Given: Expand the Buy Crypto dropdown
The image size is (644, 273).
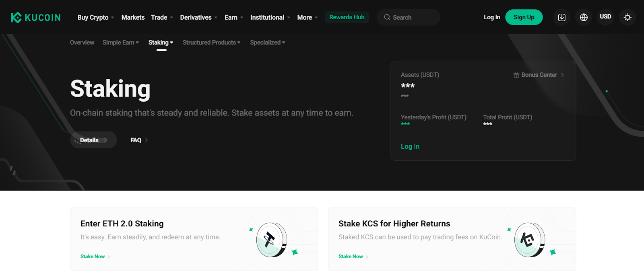Looking at the screenshot, I should point(96,17).
